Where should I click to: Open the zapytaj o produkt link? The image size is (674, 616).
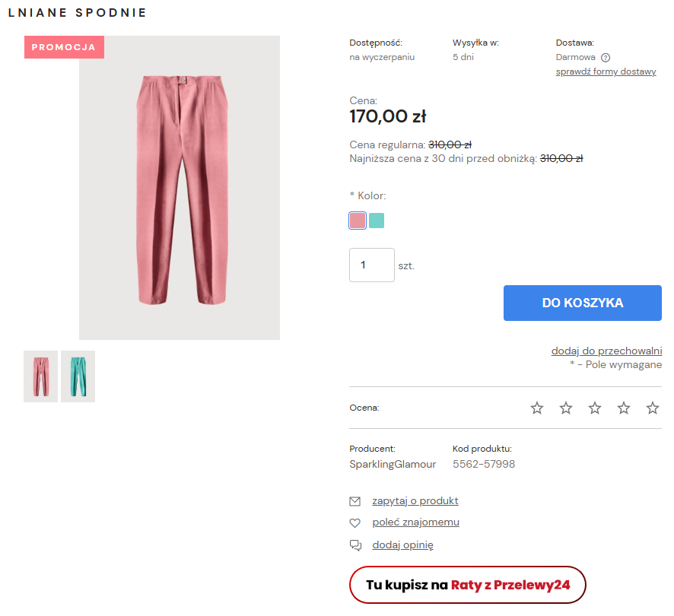coord(415,501)
